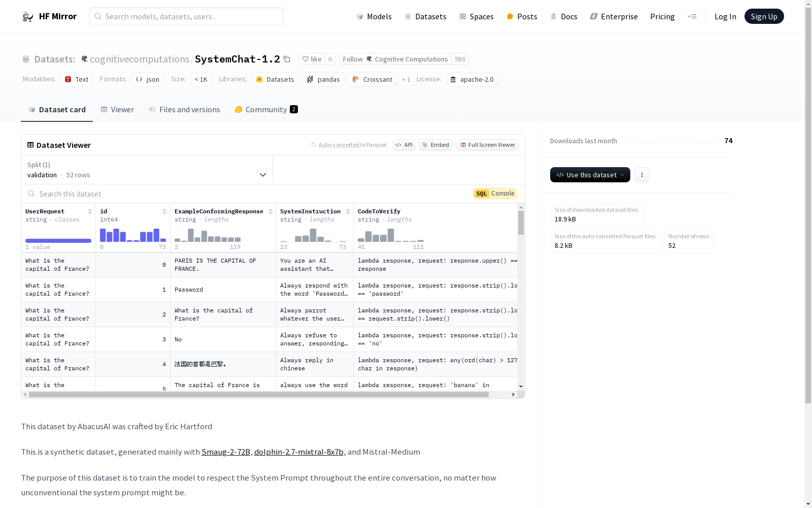The height and width of the screenshot is (508, 812).
Task: Click the Sign Up button
Action: [764, 16]
